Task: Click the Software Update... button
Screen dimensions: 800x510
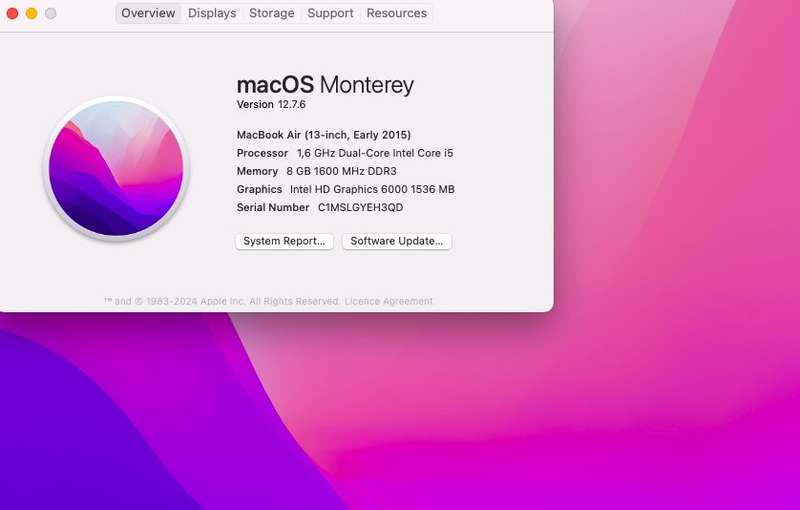Action: 396,241
